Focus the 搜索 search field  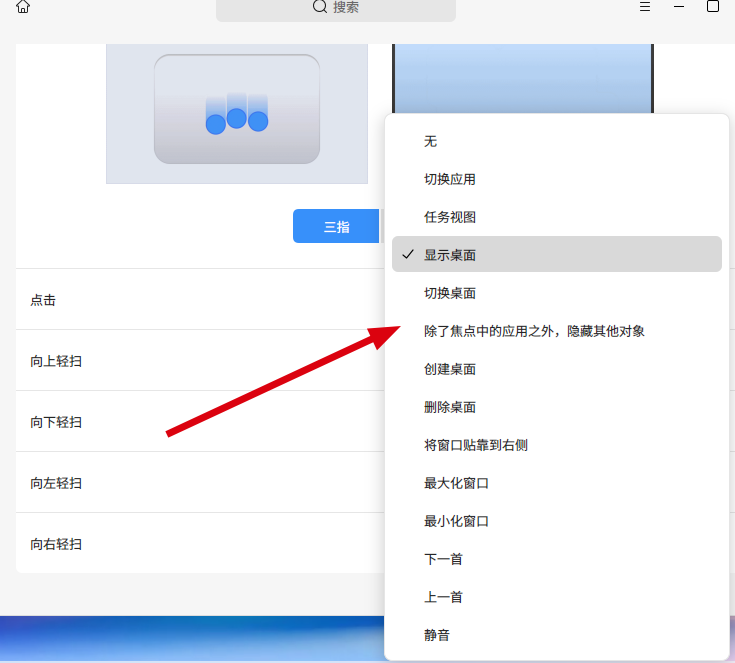336,8
